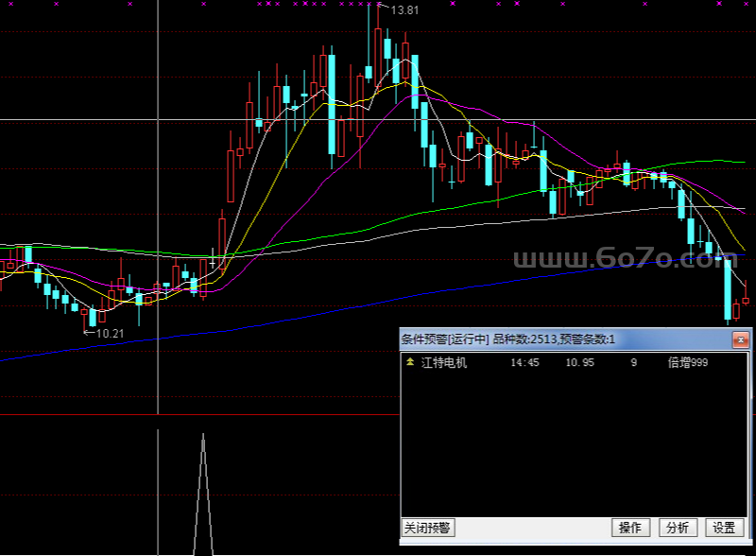Click the 关闭预警 button
756x556 pixels.
coord(428,528)
